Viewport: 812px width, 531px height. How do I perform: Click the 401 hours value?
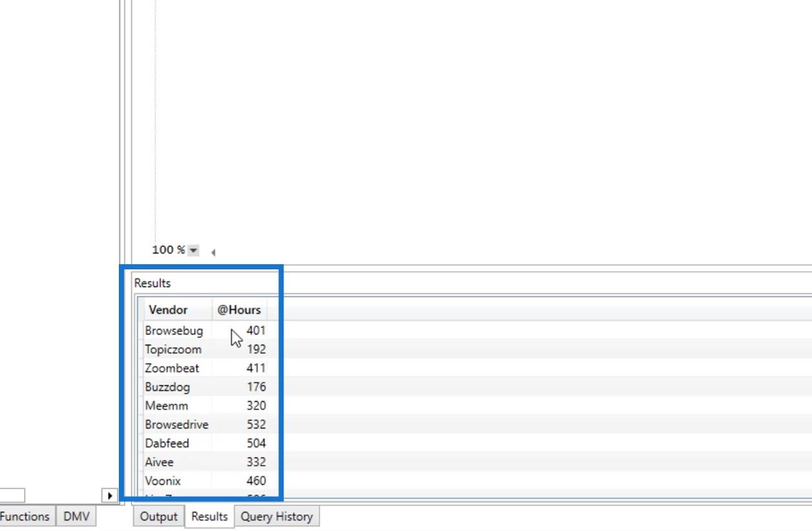(x=256, y=331)
